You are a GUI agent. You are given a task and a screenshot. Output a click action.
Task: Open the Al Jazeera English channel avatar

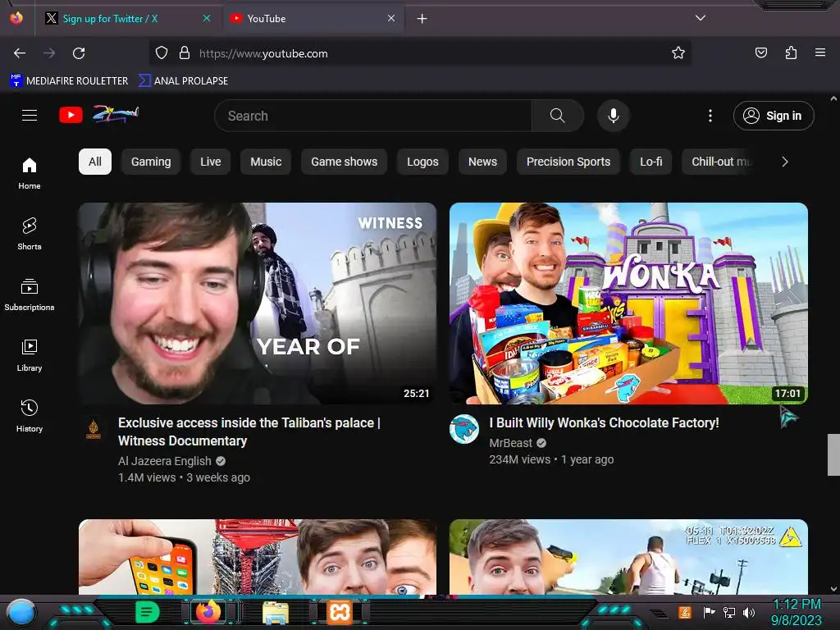[94, 429]
